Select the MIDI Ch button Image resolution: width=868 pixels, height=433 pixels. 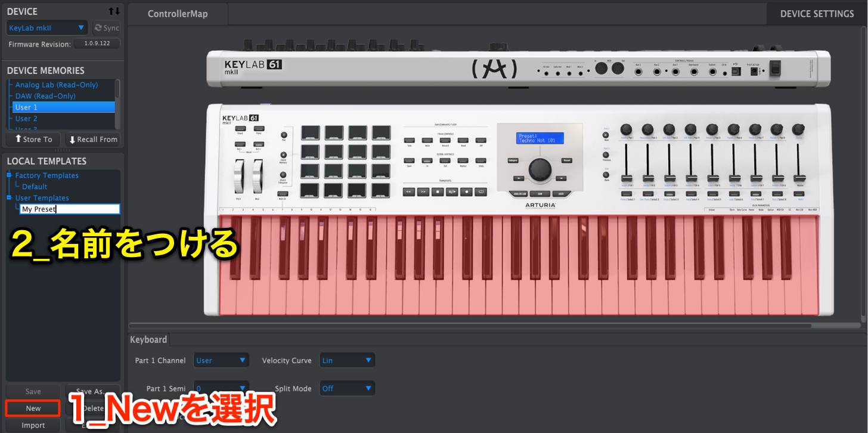(283, 194)
